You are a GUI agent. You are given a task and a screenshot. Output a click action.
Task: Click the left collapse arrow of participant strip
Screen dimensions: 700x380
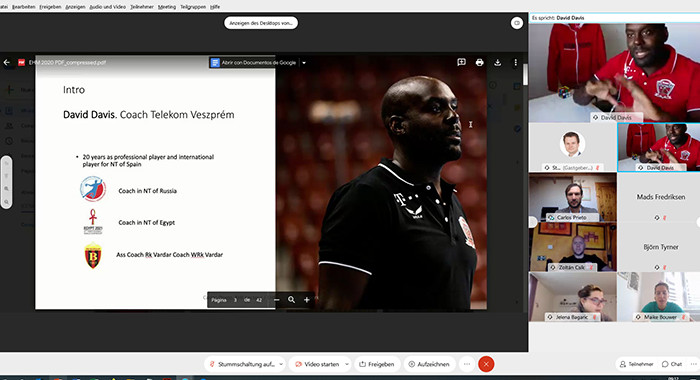tap(532, 221)
